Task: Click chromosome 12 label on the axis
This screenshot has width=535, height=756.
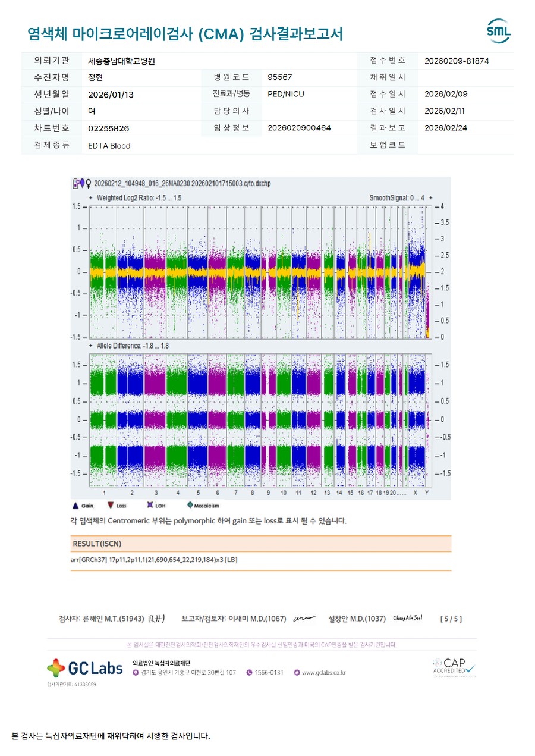Action: pos(313,493)
